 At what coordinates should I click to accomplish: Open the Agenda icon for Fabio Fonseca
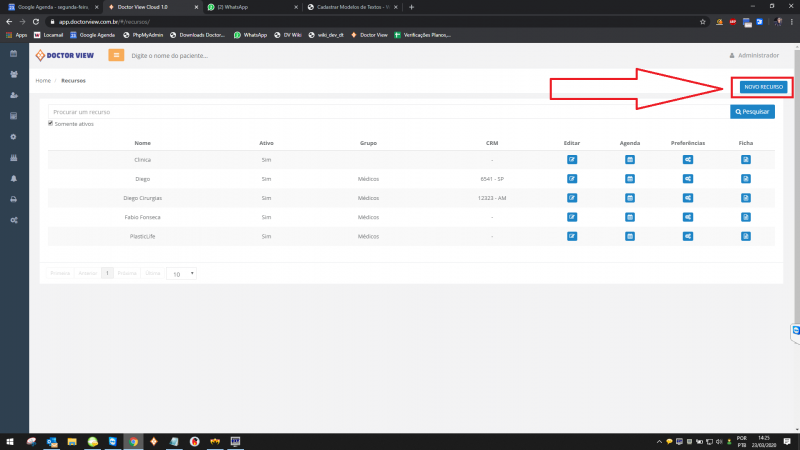click(x=630, y=217)
